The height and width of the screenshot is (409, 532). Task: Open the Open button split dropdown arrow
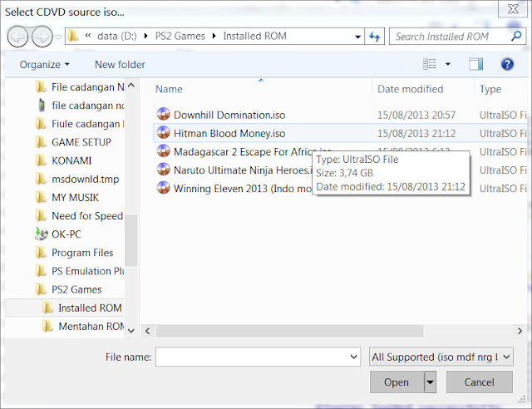(431, 382)
